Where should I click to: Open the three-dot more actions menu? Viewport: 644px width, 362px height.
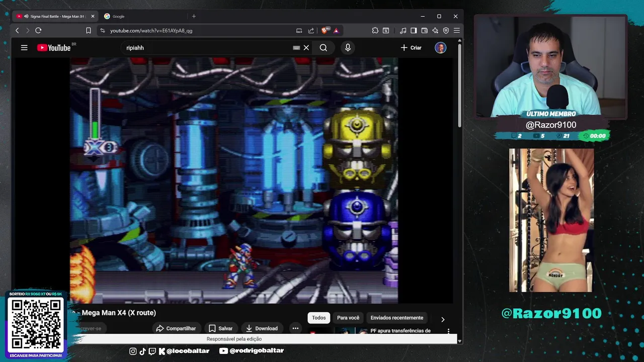pos(295,328)
